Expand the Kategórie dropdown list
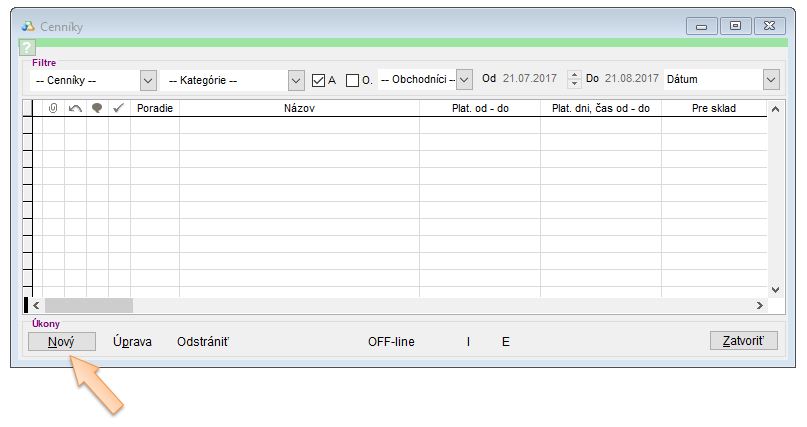 295,80
